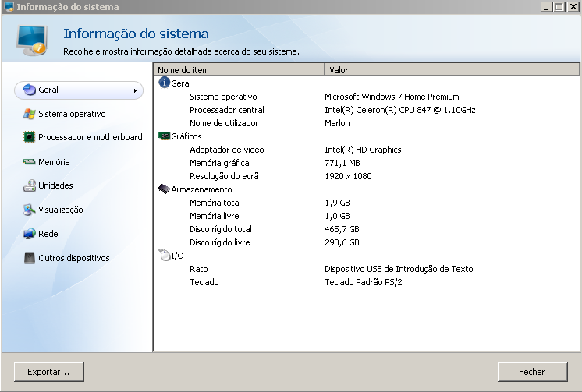
Task: Select the Adaptador de vídeo row
Action: pos(366,150)
